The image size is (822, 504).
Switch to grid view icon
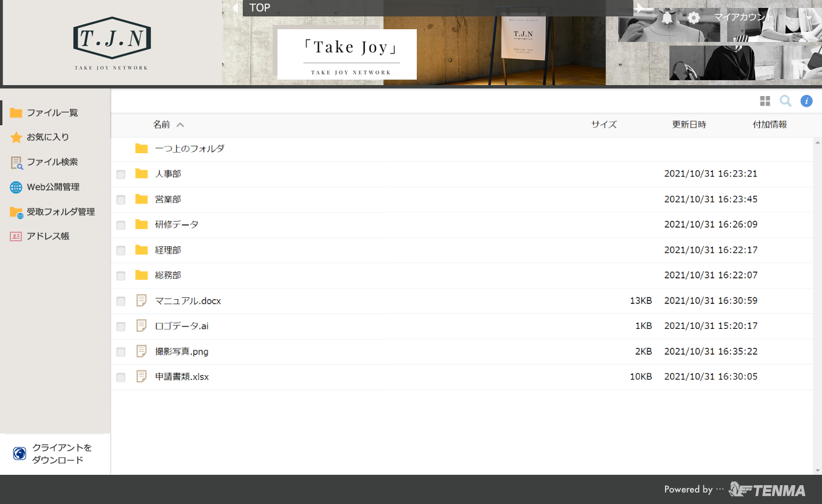click(x=765, y=102)
